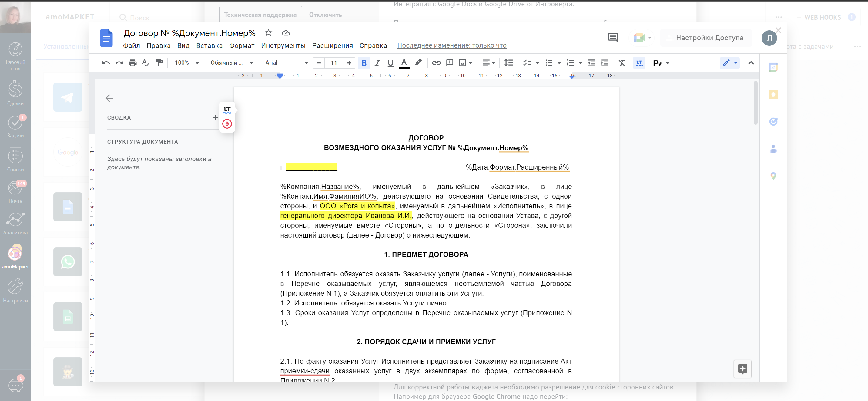This screenshot has width=868, height=401.
Task: Open the Формат menu
Action: 242,45
